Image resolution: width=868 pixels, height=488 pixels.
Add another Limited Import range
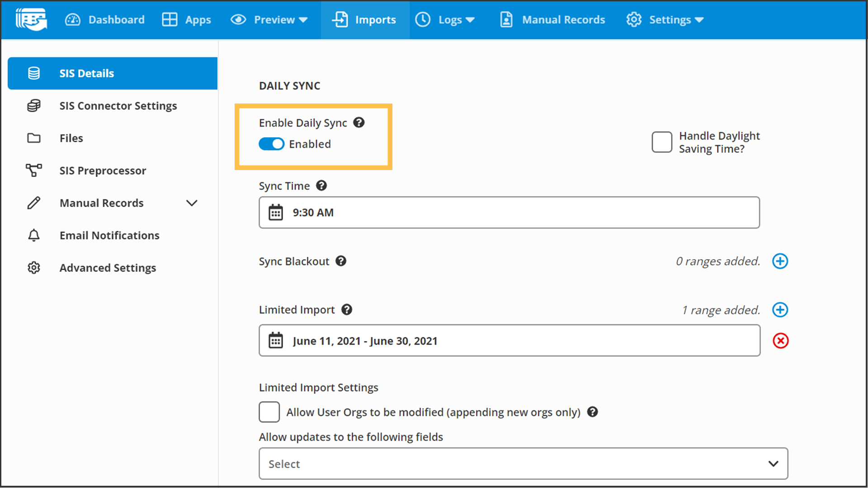tap(780, 310)
